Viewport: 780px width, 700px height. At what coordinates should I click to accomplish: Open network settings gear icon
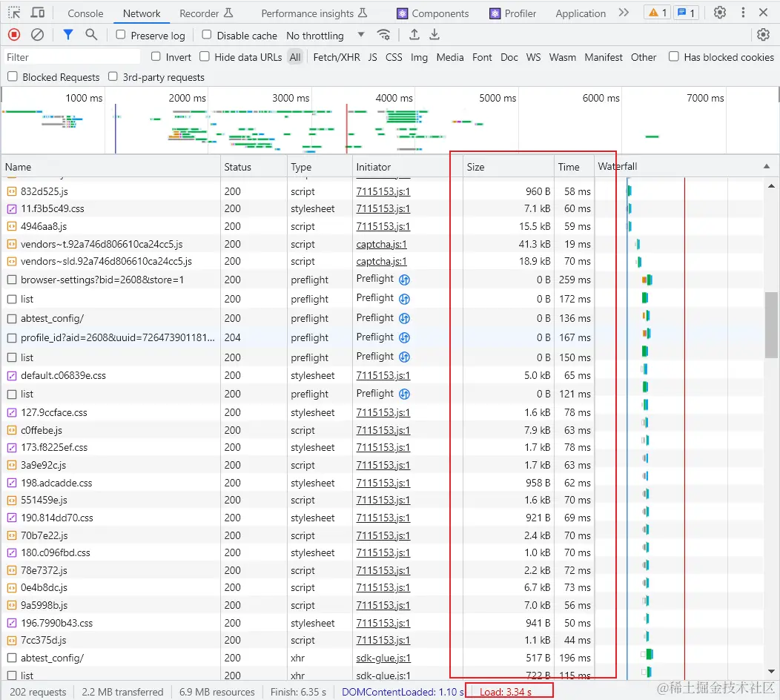coord(763,35)
